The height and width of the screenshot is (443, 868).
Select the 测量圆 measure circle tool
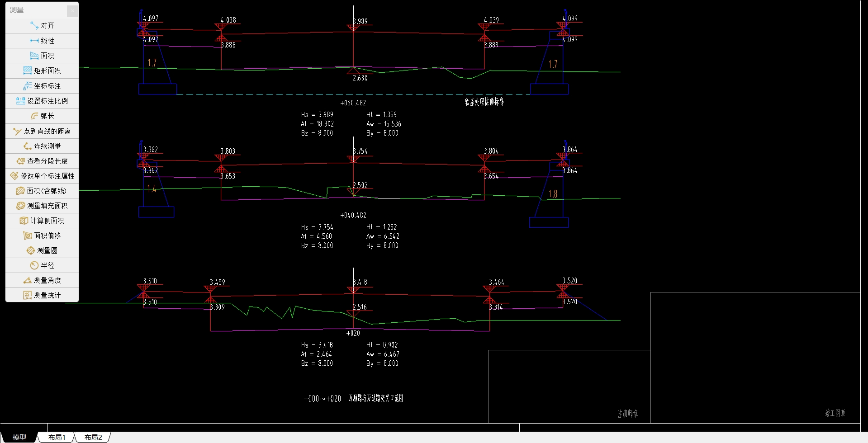[42, 250]
